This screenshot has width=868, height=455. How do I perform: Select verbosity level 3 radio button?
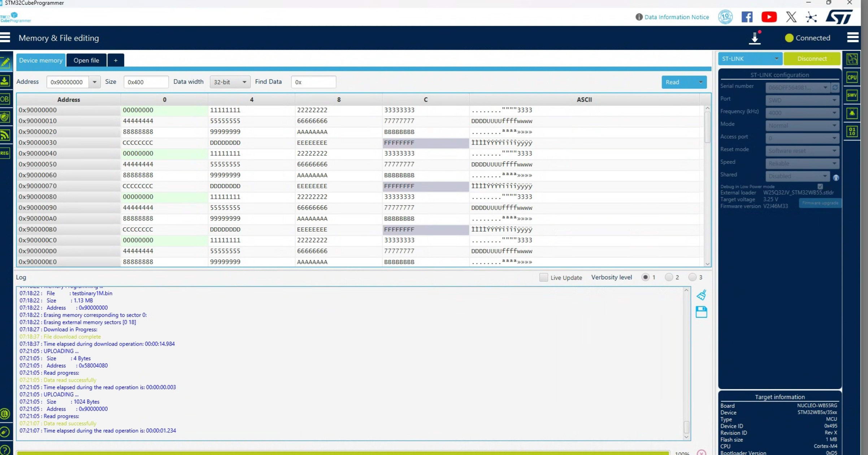pyautogui.click(x=692, y=277)
